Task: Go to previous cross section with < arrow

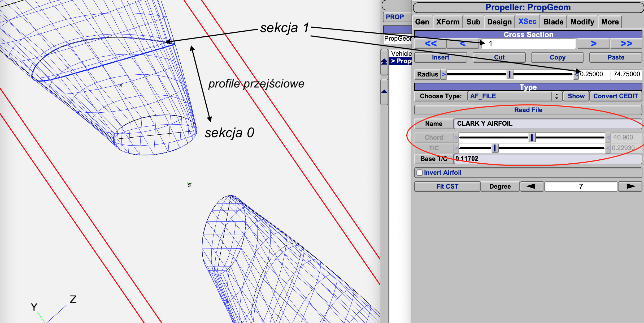Action: coord(463,44)
